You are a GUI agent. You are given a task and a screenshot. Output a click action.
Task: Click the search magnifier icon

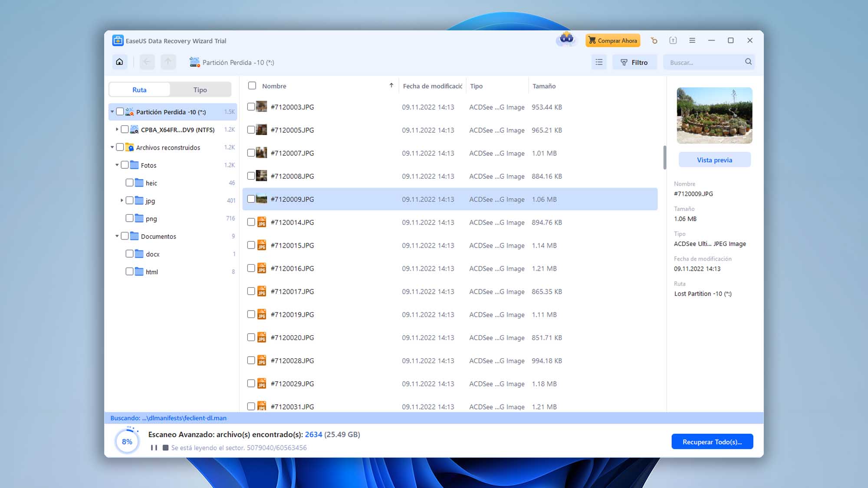tap(748, 62)
